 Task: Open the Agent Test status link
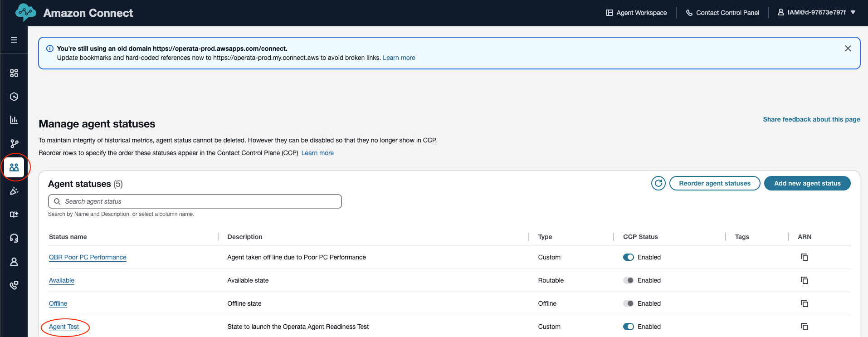click(x=64, y=327)
